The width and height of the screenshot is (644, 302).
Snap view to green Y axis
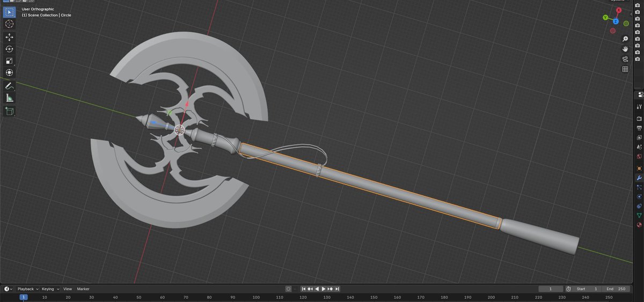click(x=605, y=18)
